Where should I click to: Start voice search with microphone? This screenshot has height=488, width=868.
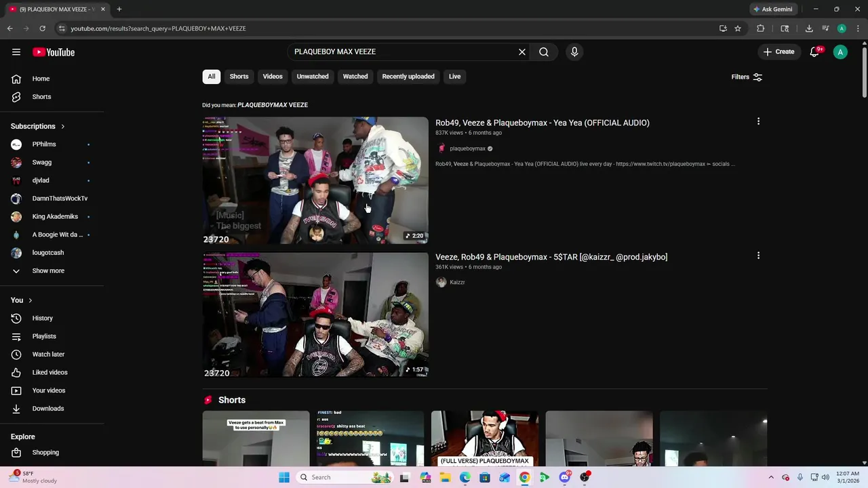pos(574,52)
